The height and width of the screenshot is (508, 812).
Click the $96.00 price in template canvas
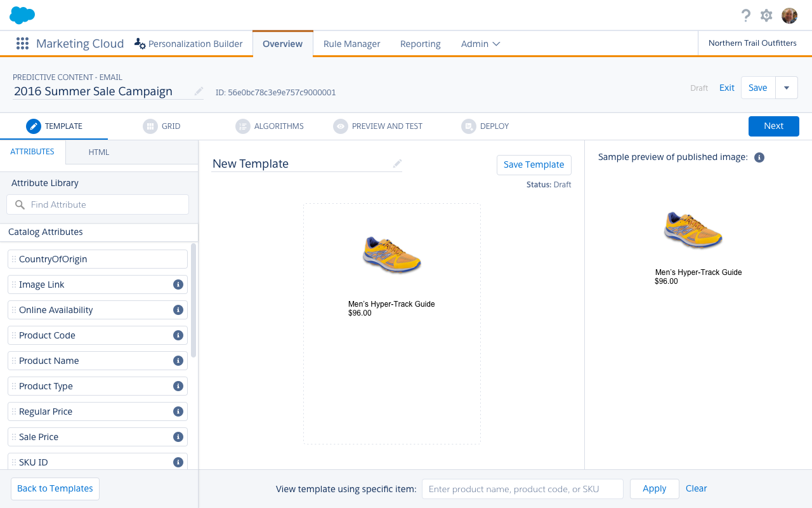pyautogui.click(x=360, y=313)
